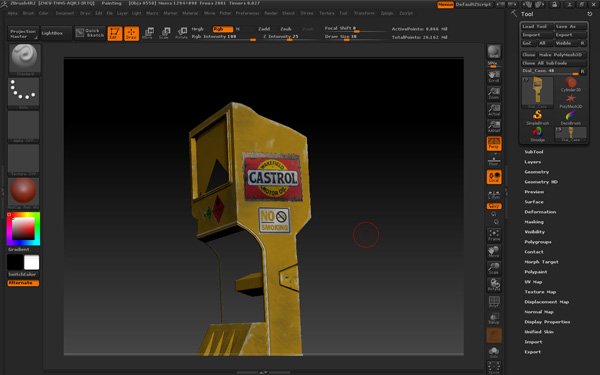Select the DecoBrush tool
Image resolution: width=600 pixels, height=375 pixels.
click(x=571, y=118)
